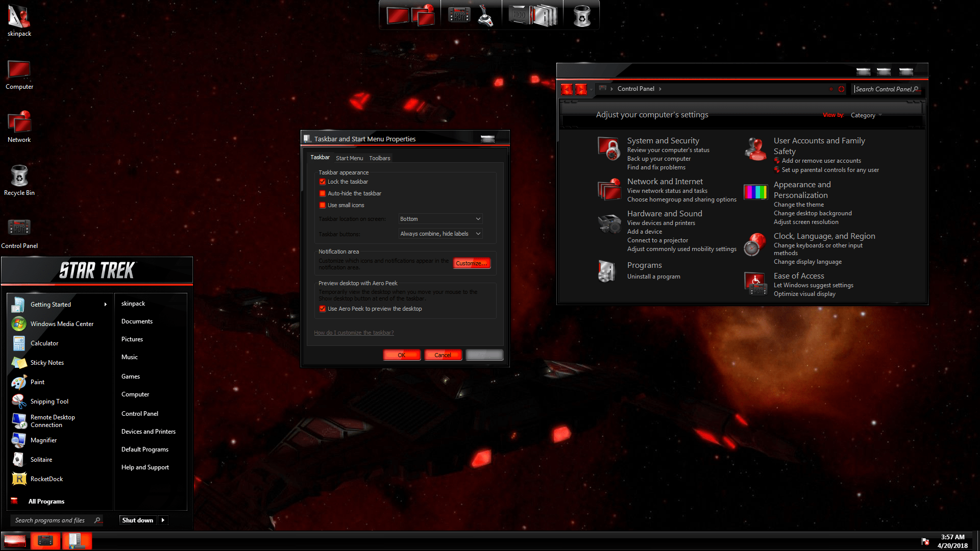Click the Network icon in the top dock
This screenshot has height=551, width=980.
pos(424,15)
